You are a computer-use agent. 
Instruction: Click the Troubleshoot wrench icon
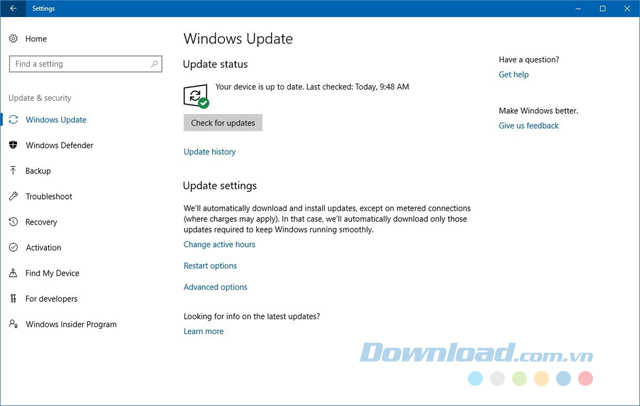13,196
